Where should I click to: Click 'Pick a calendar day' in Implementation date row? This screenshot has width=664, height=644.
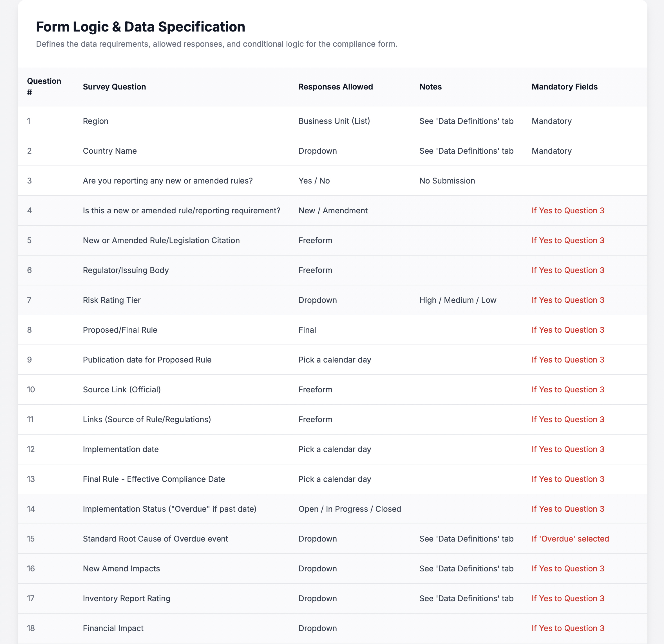[335, 449]
